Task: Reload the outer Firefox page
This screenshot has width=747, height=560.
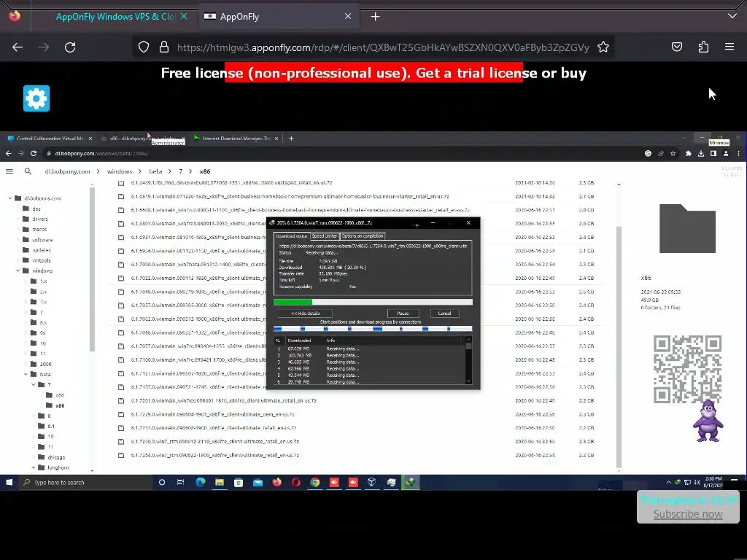Action: tap(70, 47)
